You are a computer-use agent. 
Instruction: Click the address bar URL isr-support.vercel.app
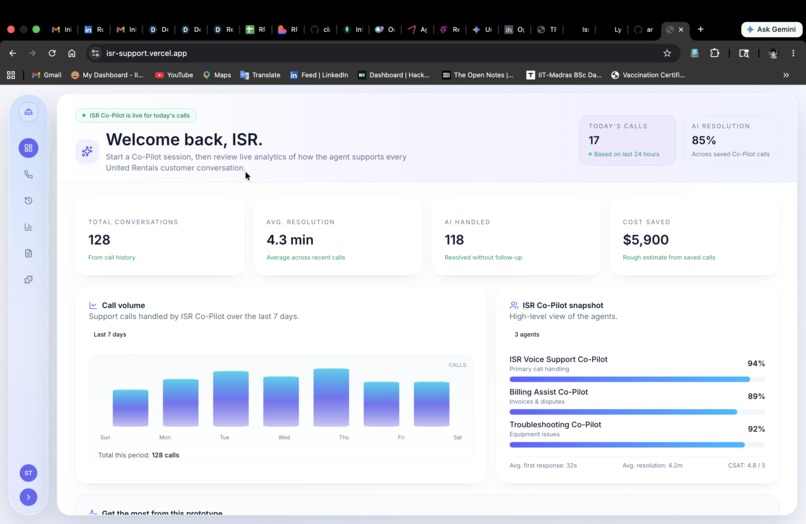pos(146,53)
